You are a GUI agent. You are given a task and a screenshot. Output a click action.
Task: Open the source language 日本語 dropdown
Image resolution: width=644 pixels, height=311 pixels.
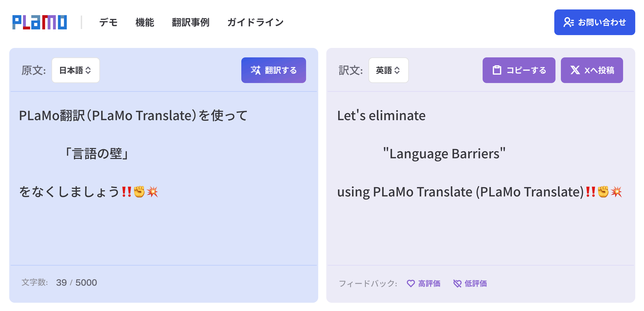(76, 70)
